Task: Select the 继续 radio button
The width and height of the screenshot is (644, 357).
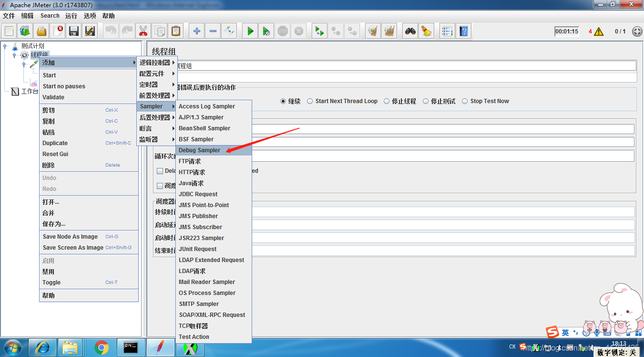Action: [x=283, y=101]
